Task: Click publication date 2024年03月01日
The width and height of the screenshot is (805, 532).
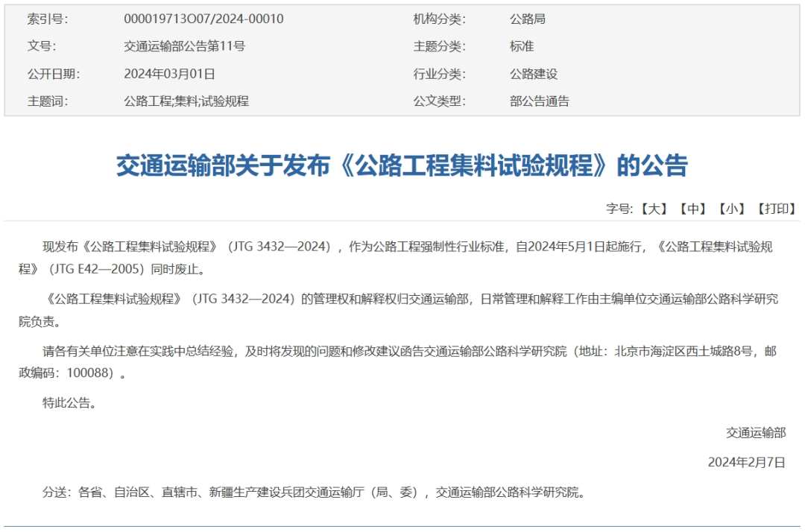Action: pos(169,74)
